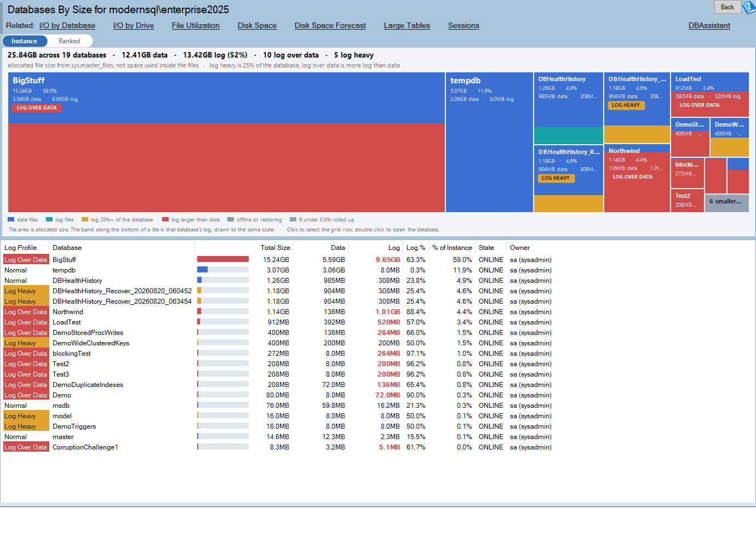The width and height of the screenshot is (756, 535).
Task: Click the Back button
Action: click(x=728, y=7)
